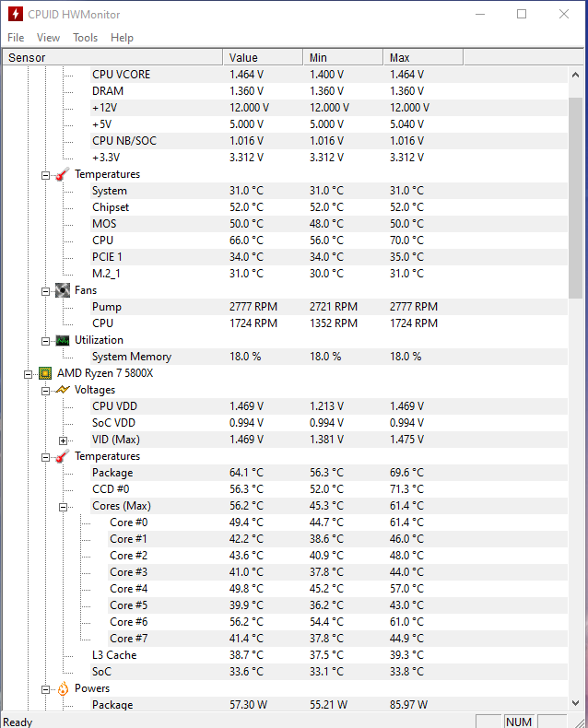
Task: Collapse the Utilization section
Action: [x=45, y=341]
